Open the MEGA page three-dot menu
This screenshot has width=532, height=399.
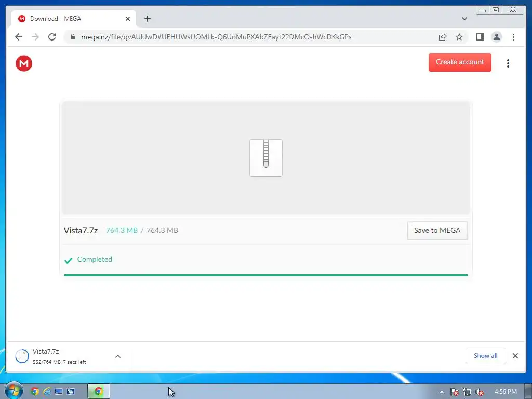click(508, 63)
